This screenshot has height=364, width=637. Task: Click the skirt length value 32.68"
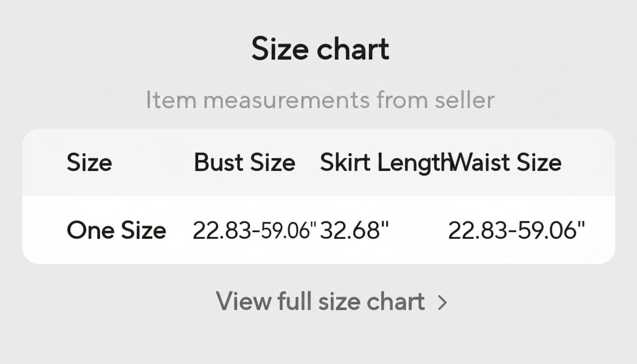tap(355, 231)
